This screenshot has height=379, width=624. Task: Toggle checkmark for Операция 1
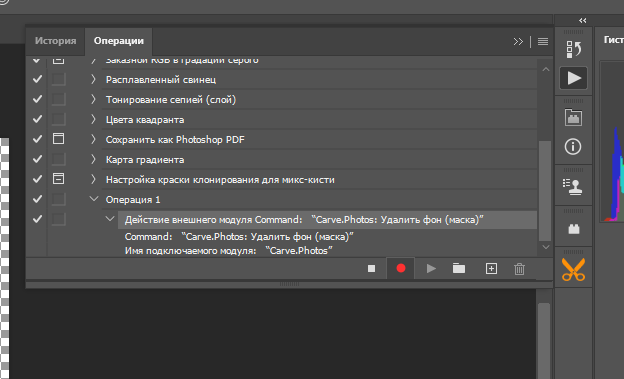pyautogui.click(x=37, y=199)
